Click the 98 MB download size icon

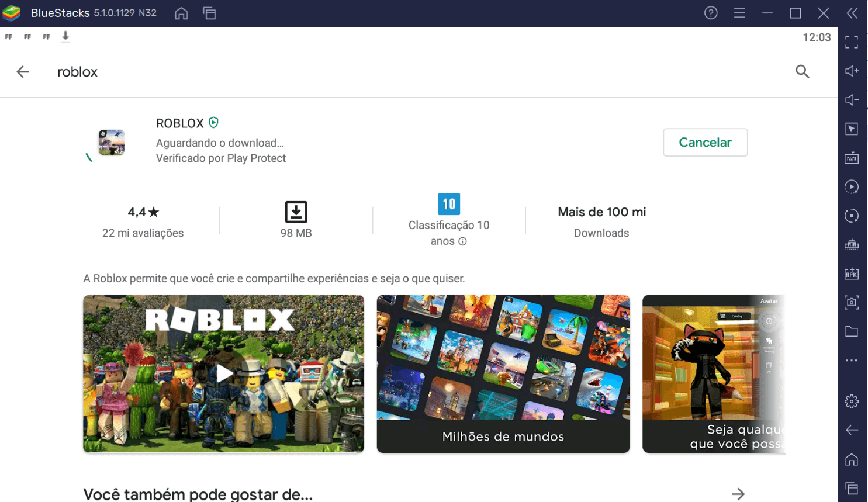296,212
